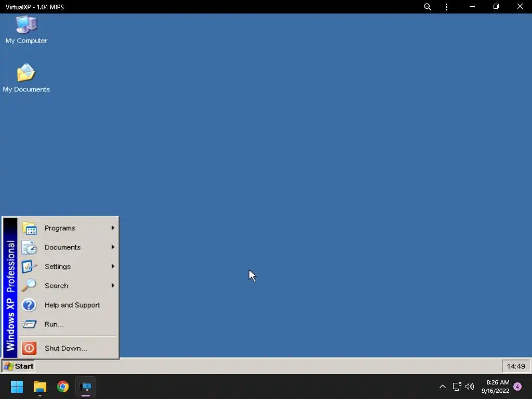The image size is (532, 399).
Task: Click the Programs folder icon in Start menu
Action: coord(29,228)
